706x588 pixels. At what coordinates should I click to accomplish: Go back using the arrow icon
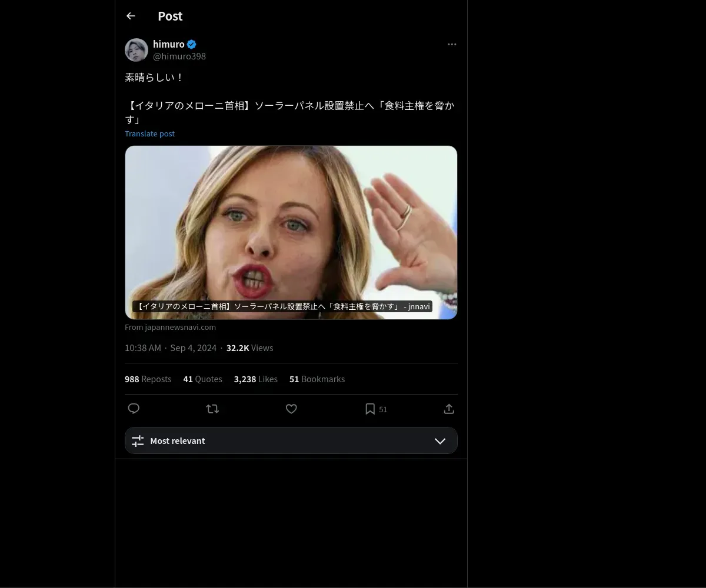[x=131, y=16]
